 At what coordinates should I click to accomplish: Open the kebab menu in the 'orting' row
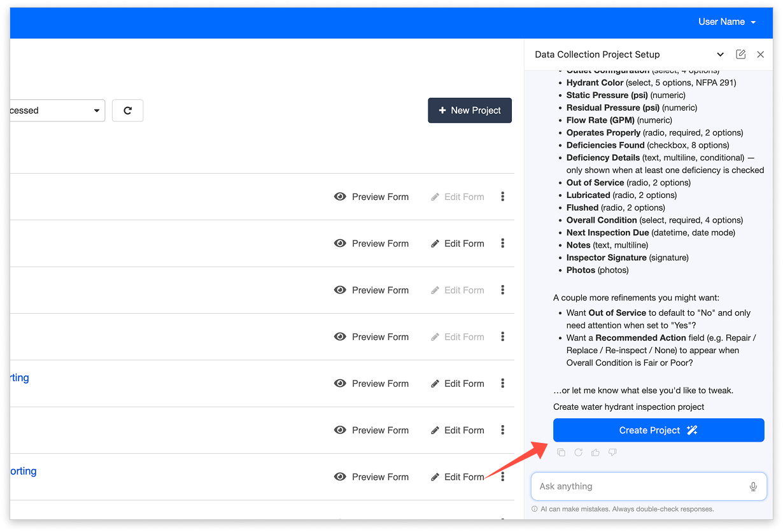[502, 477]
